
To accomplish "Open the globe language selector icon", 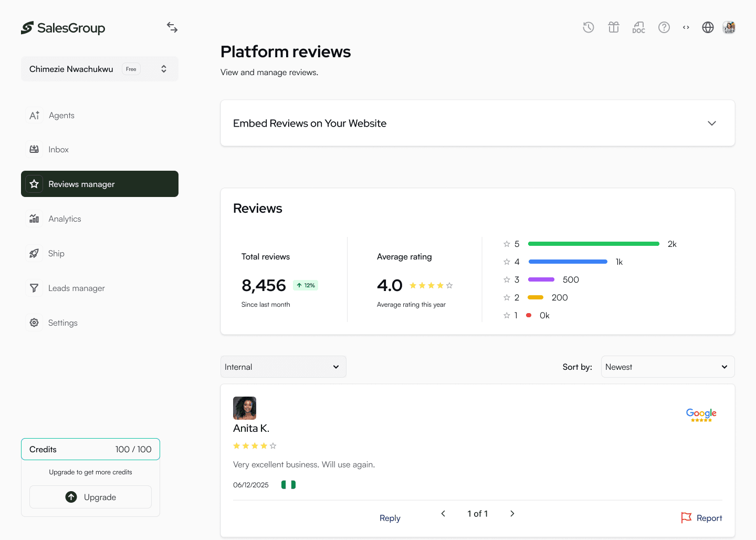I will pyautogui.click(x=708, y=27).
